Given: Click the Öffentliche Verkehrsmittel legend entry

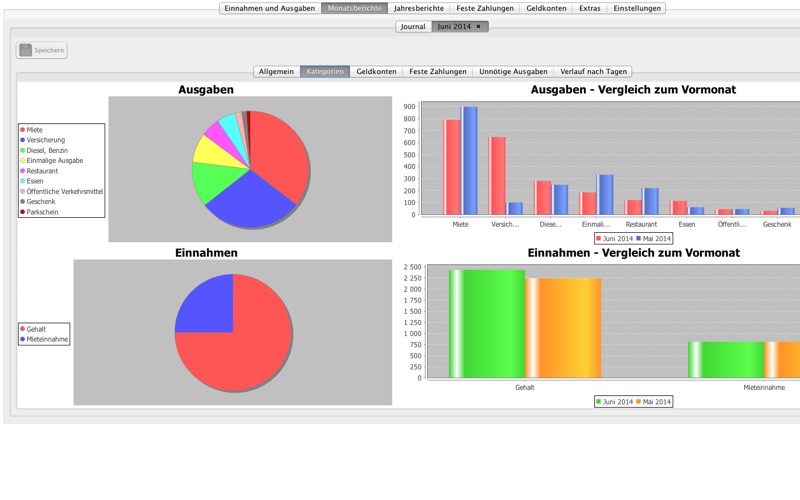Looking at the screenshot, I should click(61, 191).
